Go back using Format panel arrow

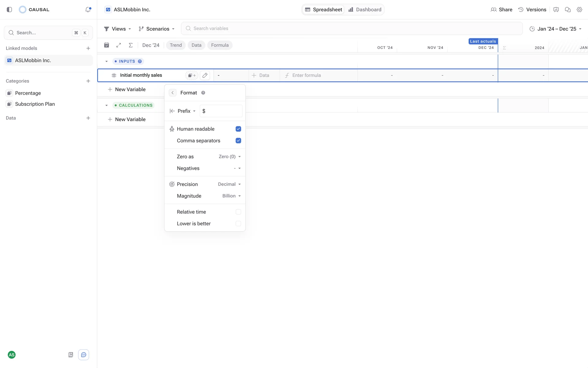click(172, 93)
